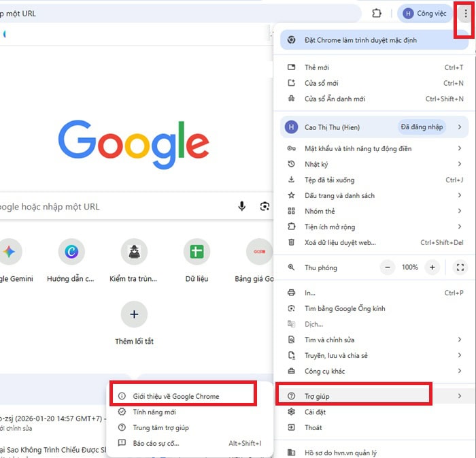Viewport: 476px width, 458px height.
Task: Open the Hướng dẫn c... shortcut tile
Action: point(71,261)
